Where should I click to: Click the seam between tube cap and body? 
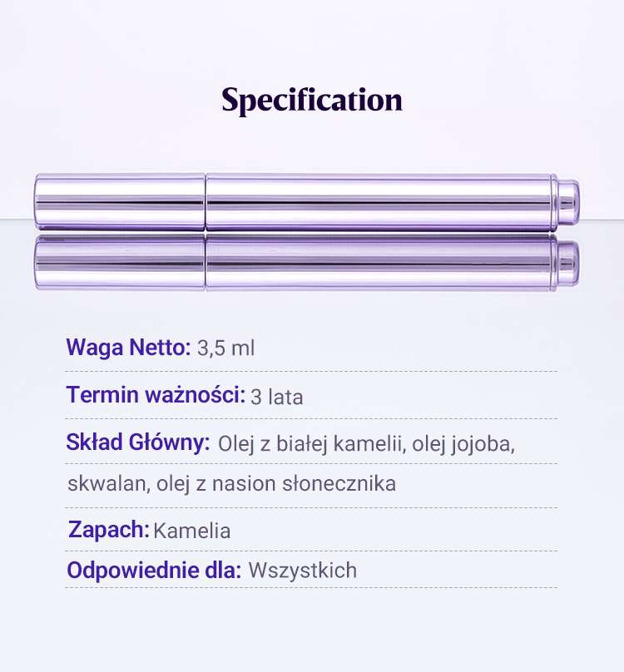206,202
